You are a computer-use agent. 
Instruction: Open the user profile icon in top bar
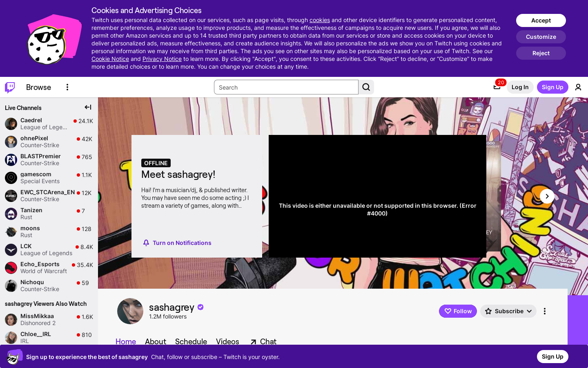point(578,87)
